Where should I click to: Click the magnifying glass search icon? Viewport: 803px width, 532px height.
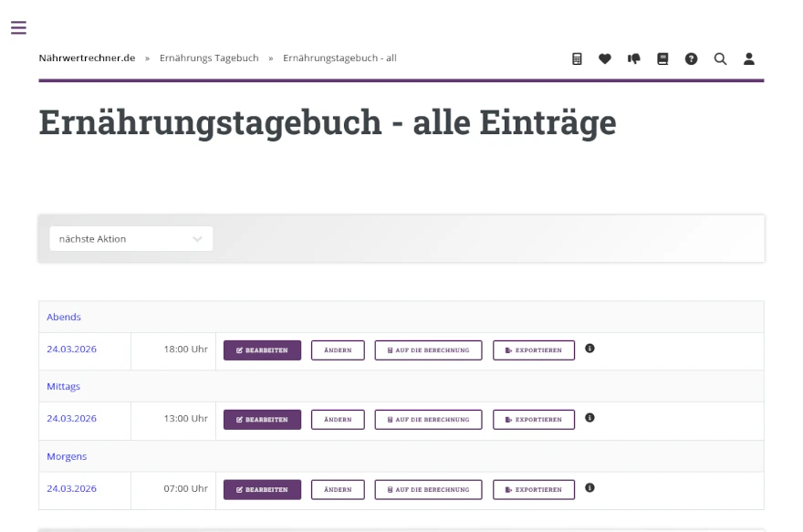click(720, 58)
